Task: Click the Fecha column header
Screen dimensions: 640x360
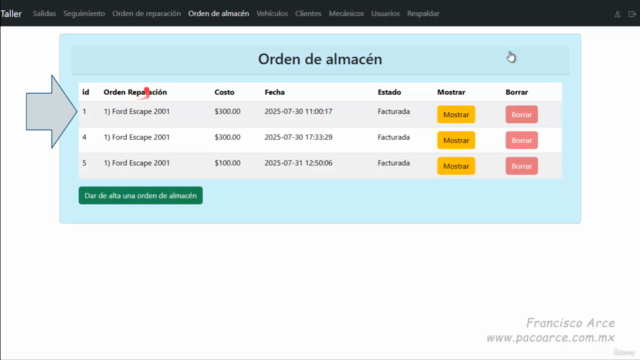Action: (275, 92)
